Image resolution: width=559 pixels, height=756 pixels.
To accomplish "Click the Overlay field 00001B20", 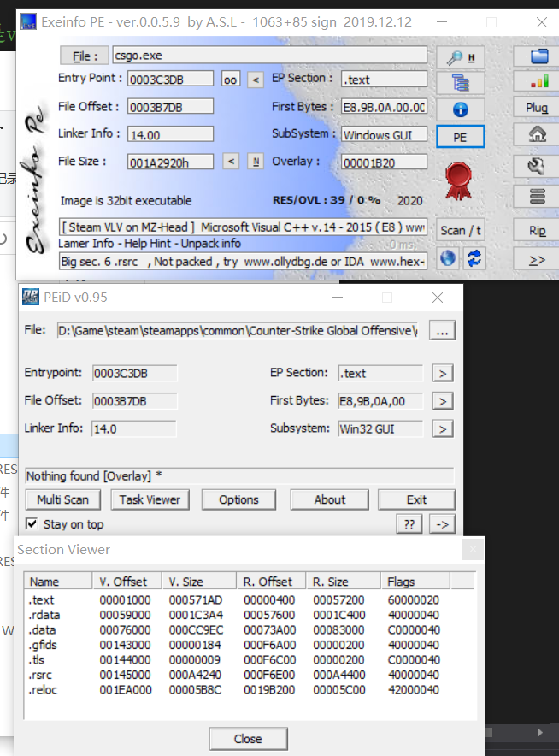I will coord(384,162).
